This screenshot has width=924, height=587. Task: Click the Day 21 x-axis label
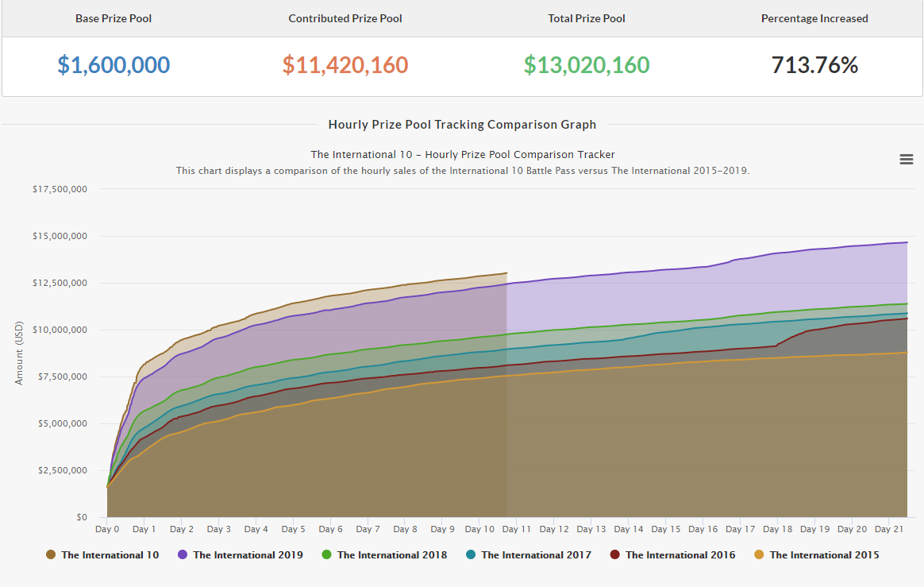(889, 529)
